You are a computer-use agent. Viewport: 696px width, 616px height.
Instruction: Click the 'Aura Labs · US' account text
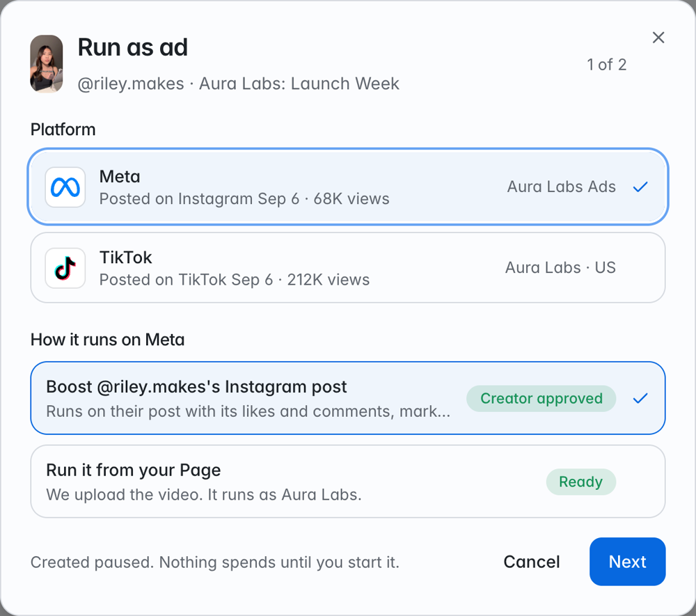click(560, 267)
